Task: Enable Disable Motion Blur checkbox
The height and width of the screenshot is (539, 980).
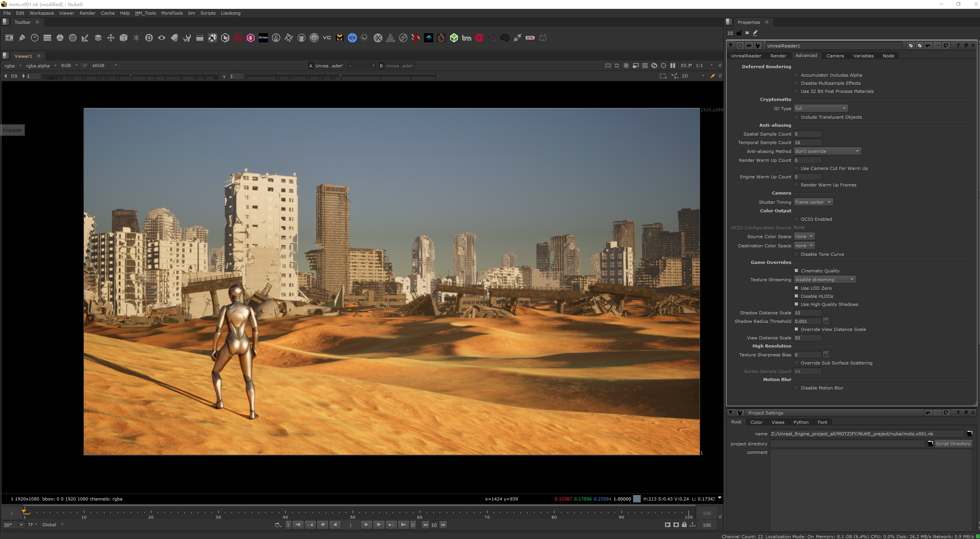Action: (796, 388)
